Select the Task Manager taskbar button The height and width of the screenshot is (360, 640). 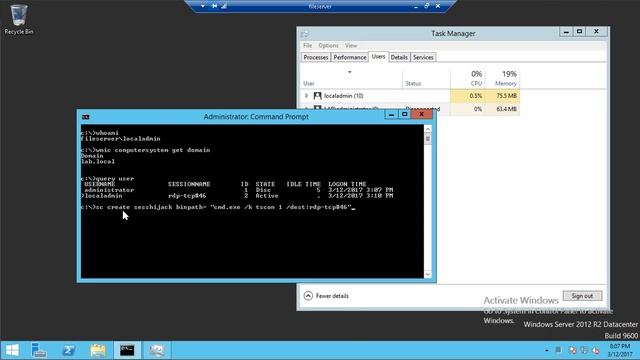click(157, 350)
